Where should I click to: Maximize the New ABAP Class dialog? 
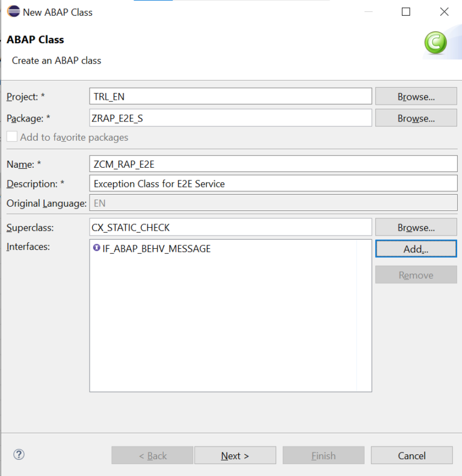(406, 11)
